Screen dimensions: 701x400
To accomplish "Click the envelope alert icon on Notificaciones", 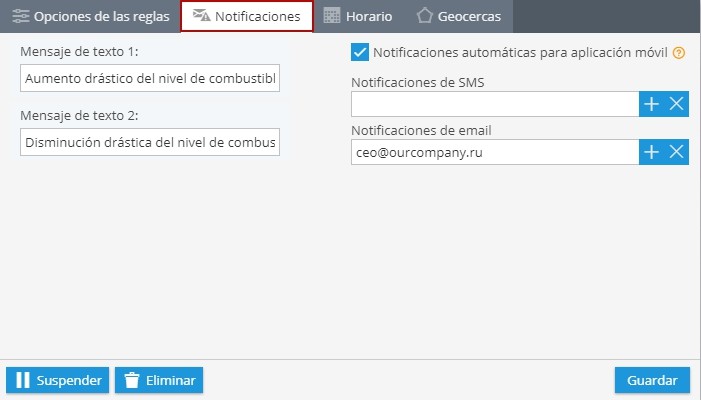I will [201, 15].
